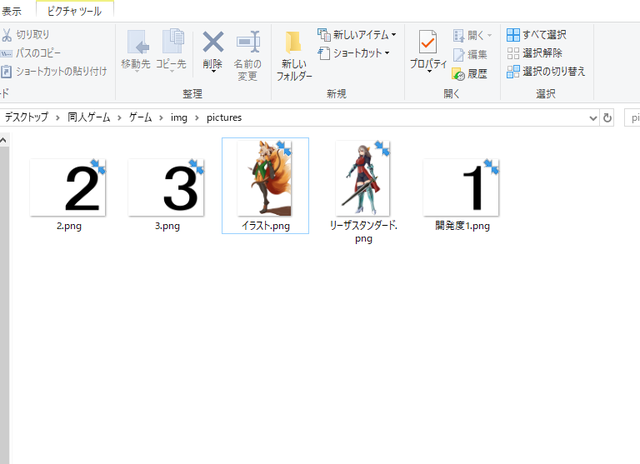640x464 pixels.
Task: Open the Properties dropdown arrow
Action: coord(429,71)
